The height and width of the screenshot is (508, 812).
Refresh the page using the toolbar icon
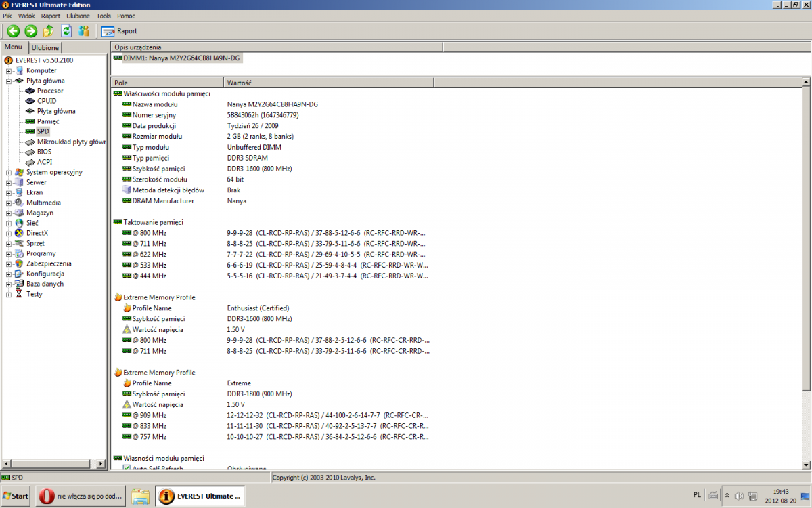pos(66,30)
